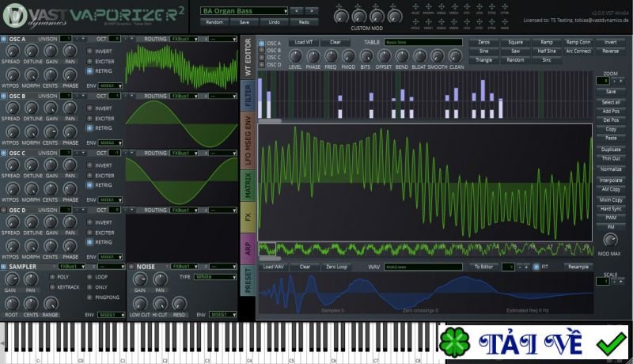Click the Random preset button
This screenshot has width=633, height=364.
click(214, 22)
